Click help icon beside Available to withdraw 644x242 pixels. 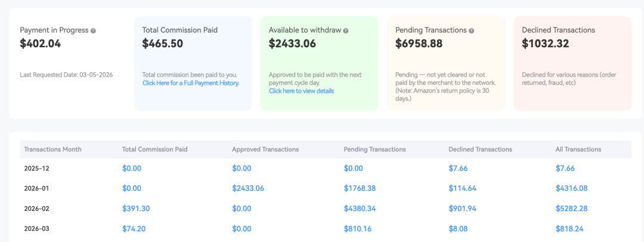pyautogui.click(x=346, y=30)
